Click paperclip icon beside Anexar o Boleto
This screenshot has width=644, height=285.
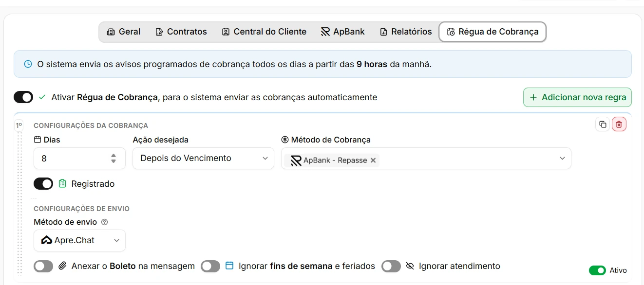tap(62, 266)
